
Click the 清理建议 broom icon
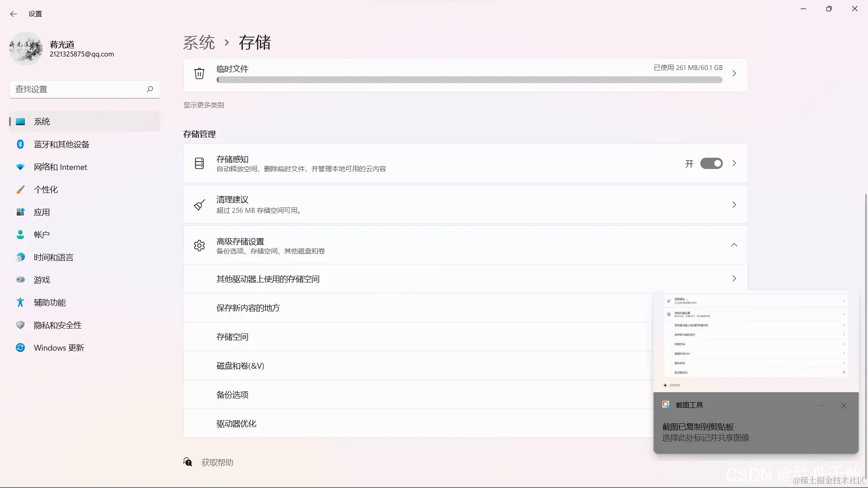point(199,205)
